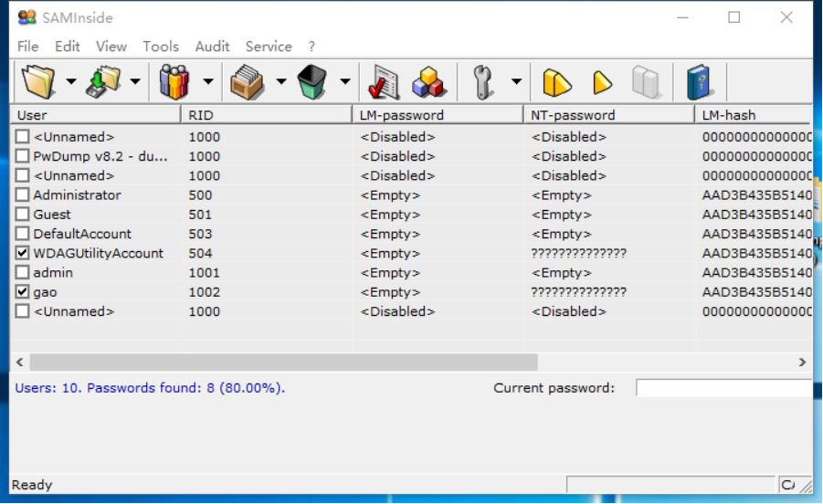
Task: Sort by the LM-hash column header
Action: pos(754,115)
